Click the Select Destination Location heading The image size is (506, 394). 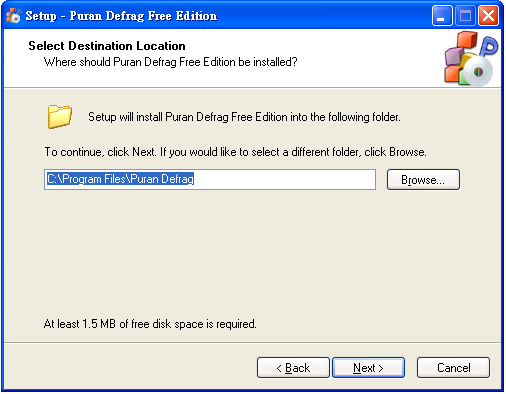tap(107, 46)
